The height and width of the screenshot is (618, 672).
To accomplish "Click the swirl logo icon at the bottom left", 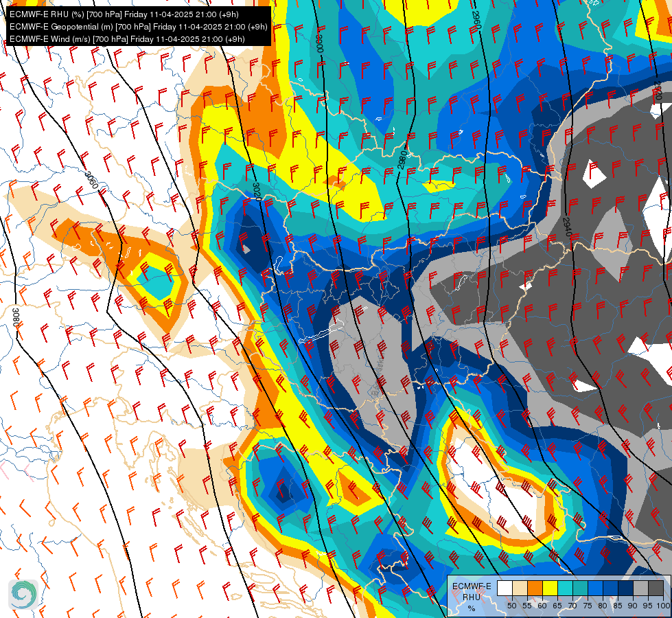I will point(23,595).
